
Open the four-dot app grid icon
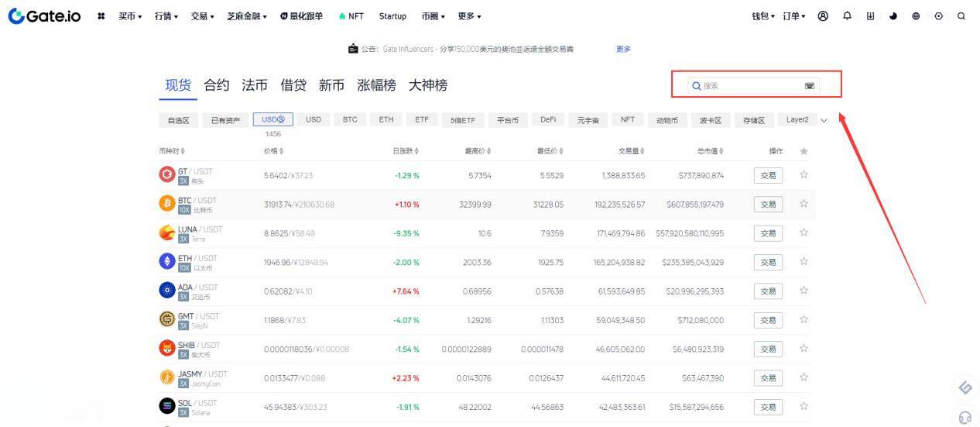pos(101,16)
